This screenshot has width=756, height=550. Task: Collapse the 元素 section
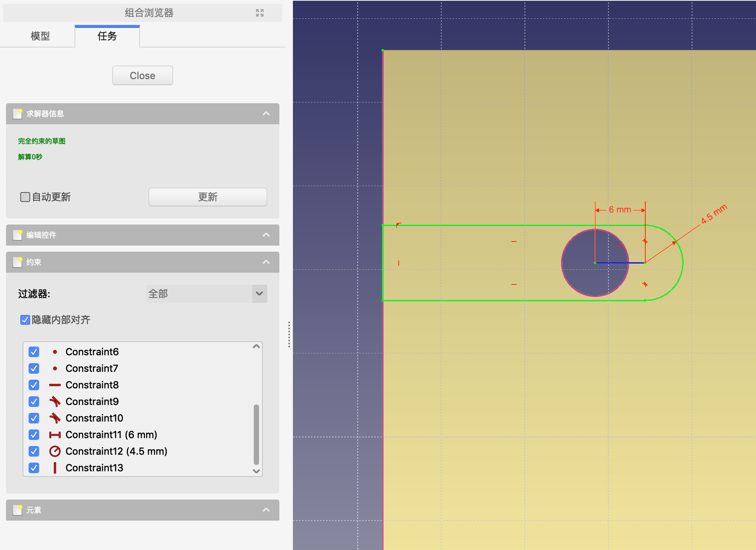(x=266, y=510)
